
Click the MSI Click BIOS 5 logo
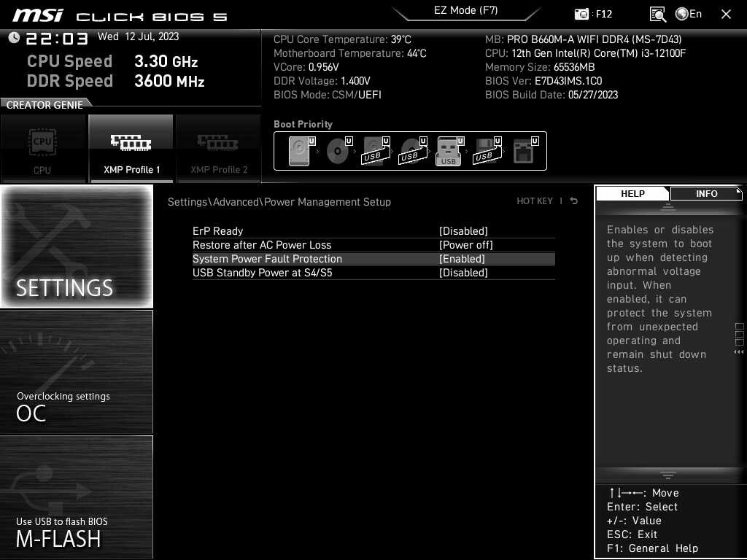120,16
